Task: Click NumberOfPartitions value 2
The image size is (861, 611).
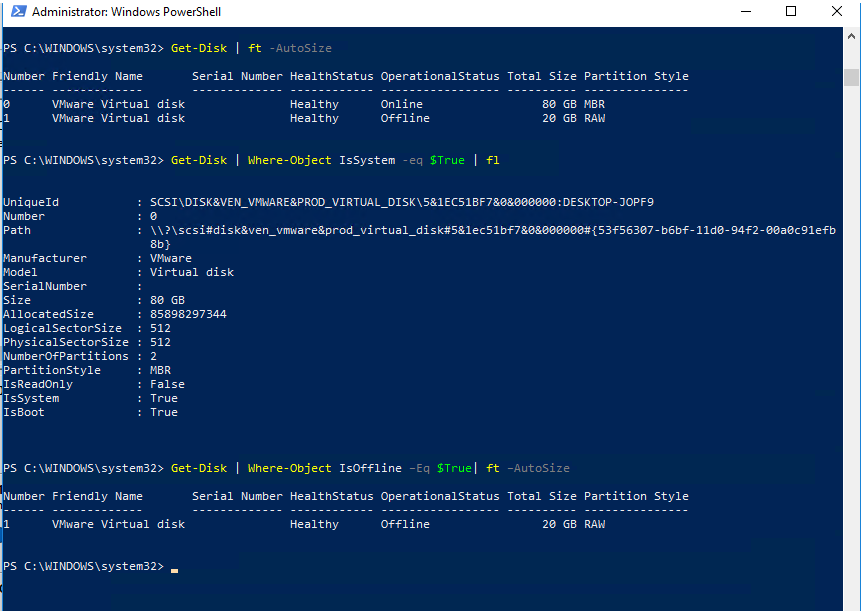Action: point(153,356)
